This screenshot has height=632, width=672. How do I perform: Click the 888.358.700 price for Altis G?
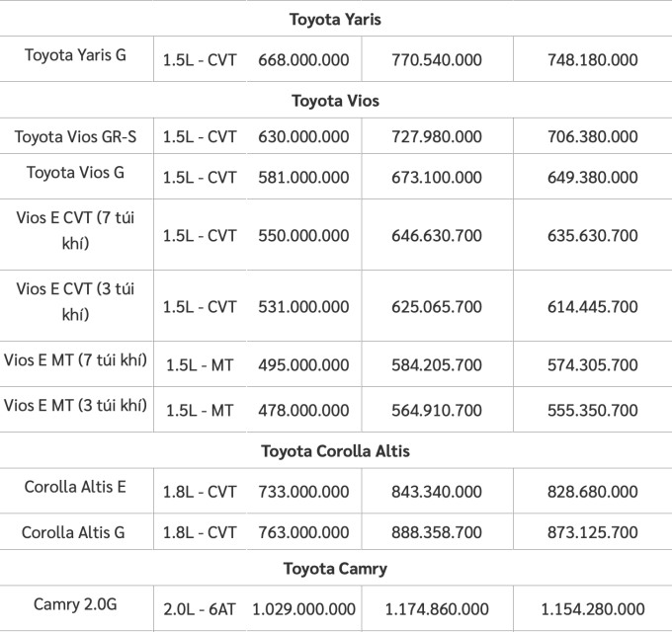[x=437, y=533]
